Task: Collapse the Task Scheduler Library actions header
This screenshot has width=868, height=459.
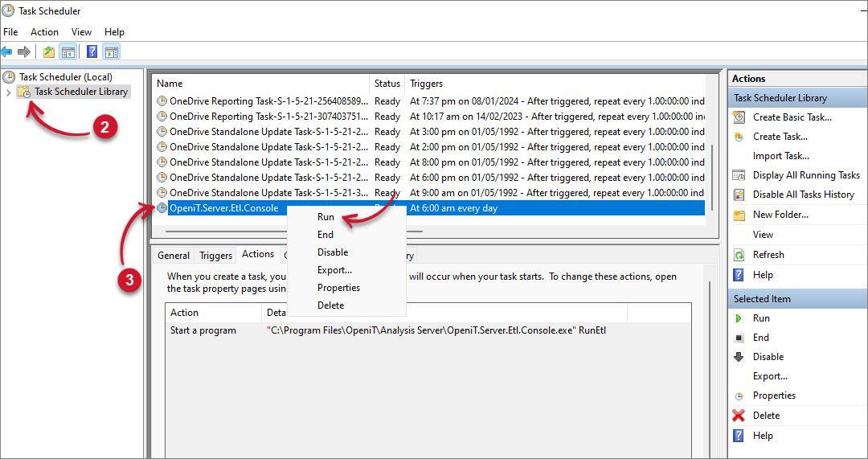Action: click(x=798, y=98)
